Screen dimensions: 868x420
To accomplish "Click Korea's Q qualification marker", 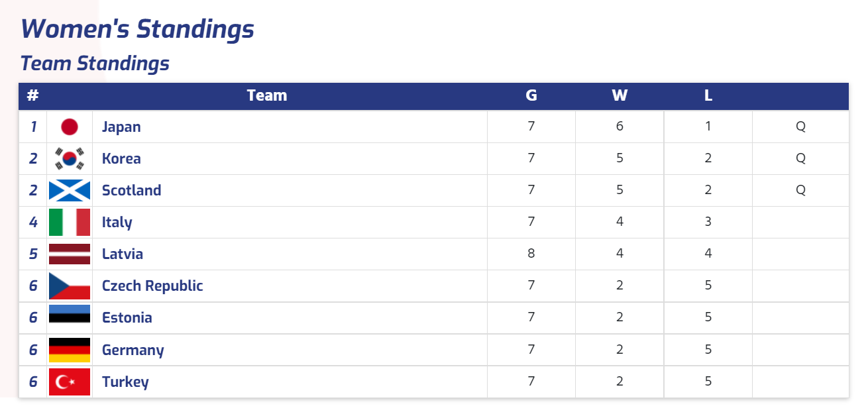I will [x=800, y=158].
